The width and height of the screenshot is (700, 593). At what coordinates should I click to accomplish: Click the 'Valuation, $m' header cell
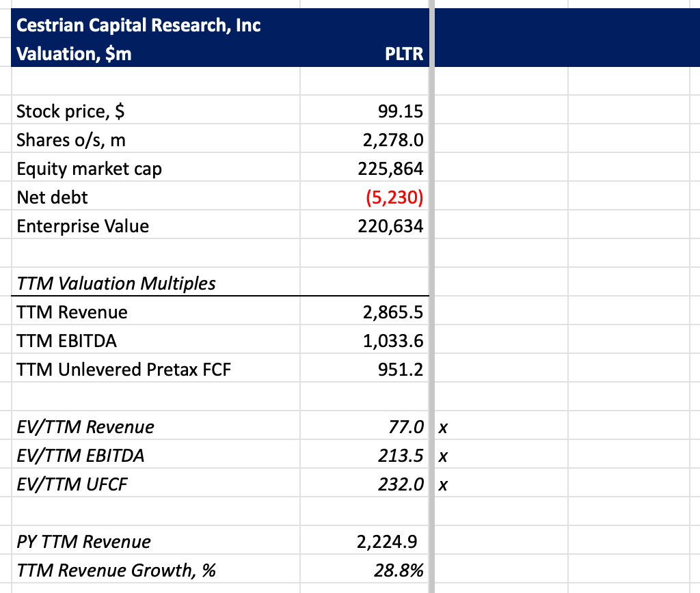click(74, 54)
